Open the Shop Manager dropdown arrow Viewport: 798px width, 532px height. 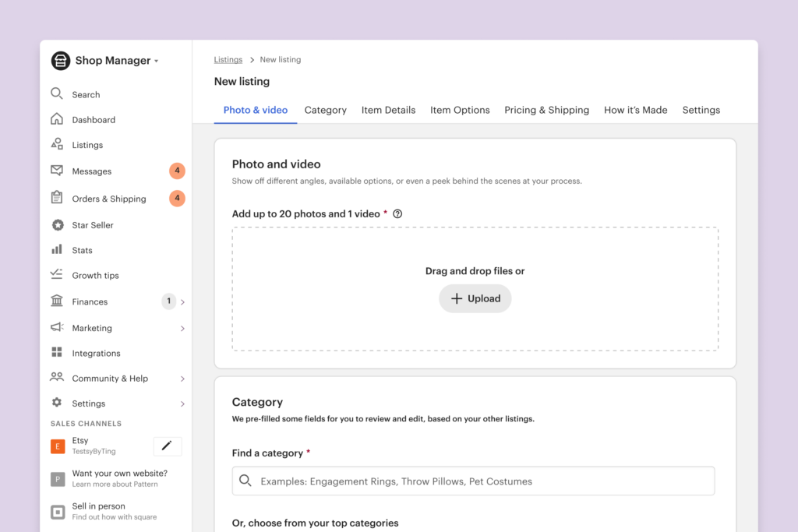[x=156, y=61]
